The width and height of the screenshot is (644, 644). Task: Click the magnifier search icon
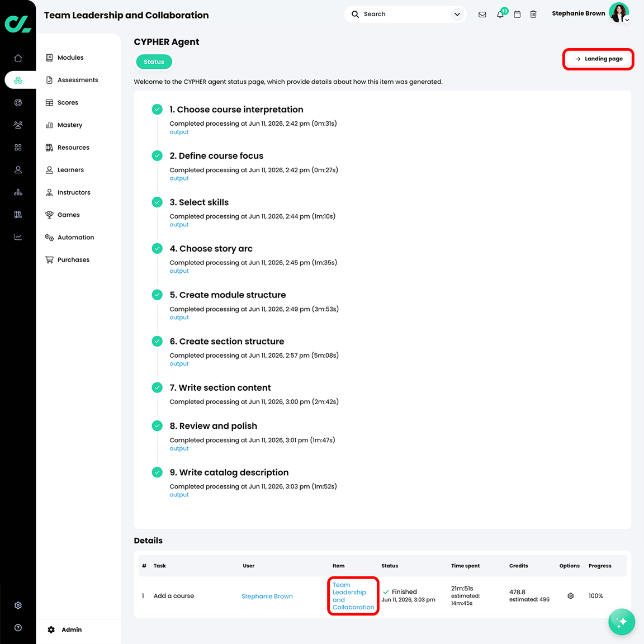pyautogui.click(x=355, y=14)
